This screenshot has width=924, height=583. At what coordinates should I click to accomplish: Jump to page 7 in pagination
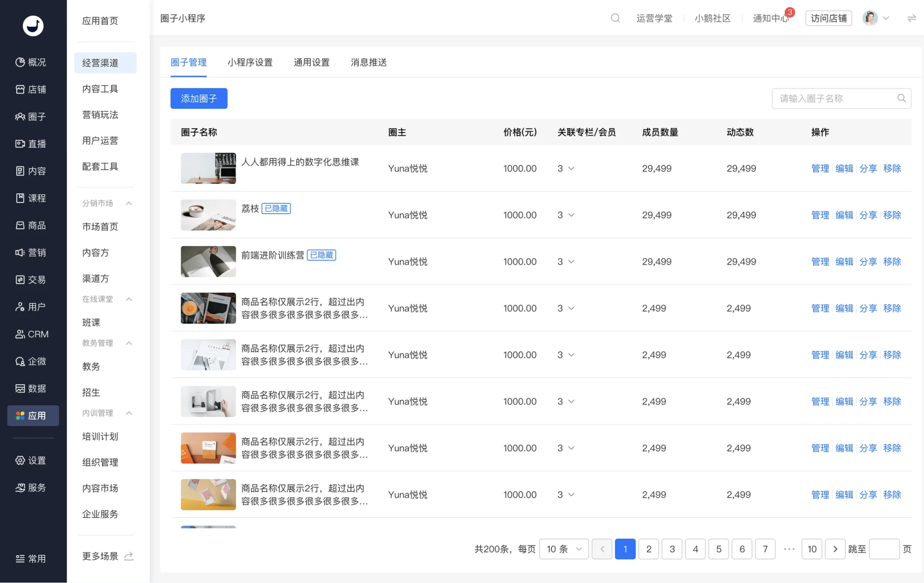[x=765, y=549]
